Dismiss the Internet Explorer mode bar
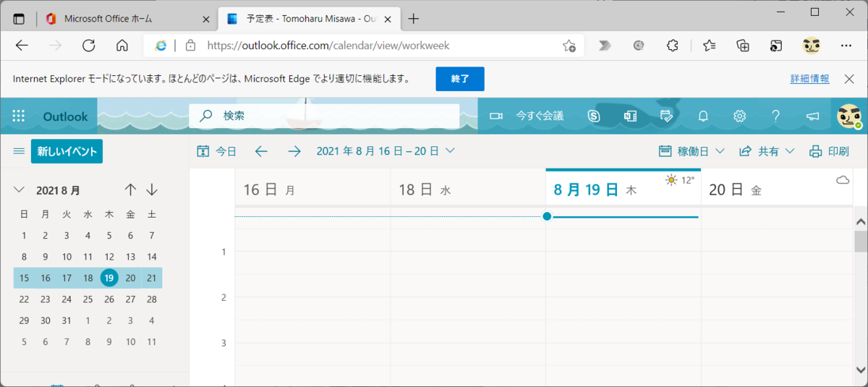 click(849, 79)
